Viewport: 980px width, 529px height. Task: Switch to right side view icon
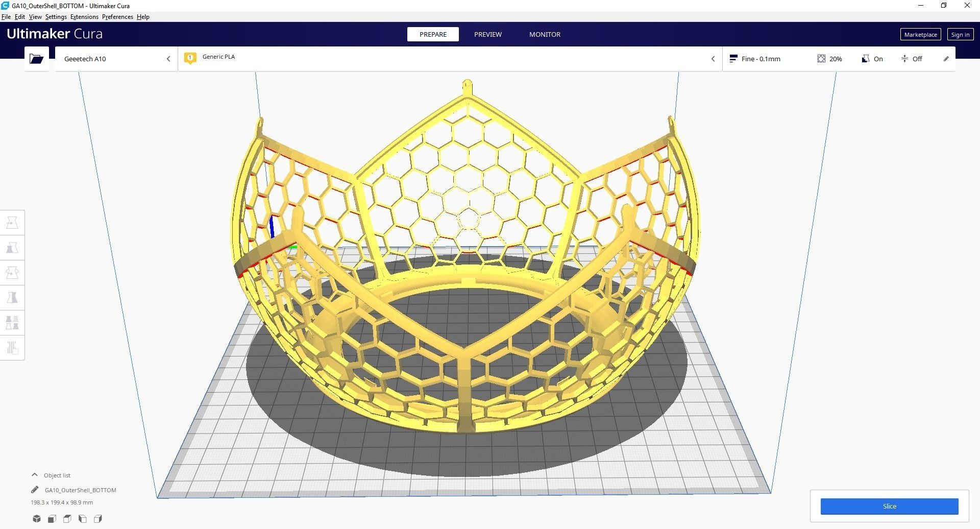coord(98,519)
